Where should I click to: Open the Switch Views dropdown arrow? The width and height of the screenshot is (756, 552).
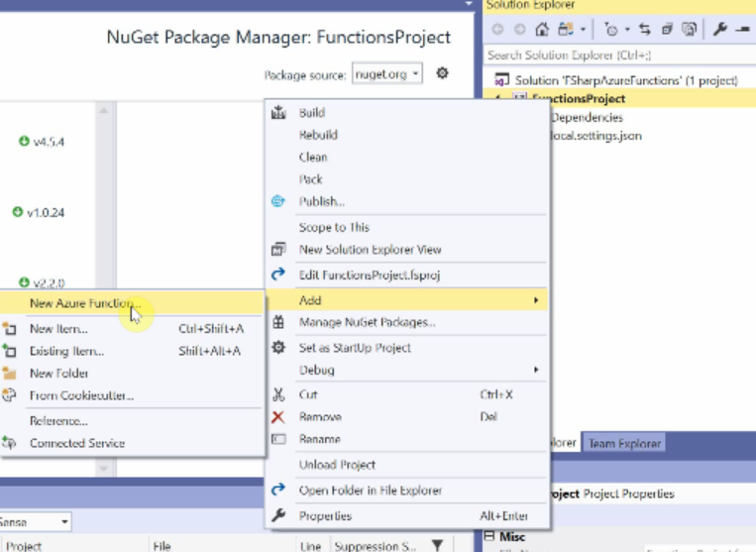click(x=583, y=30)
